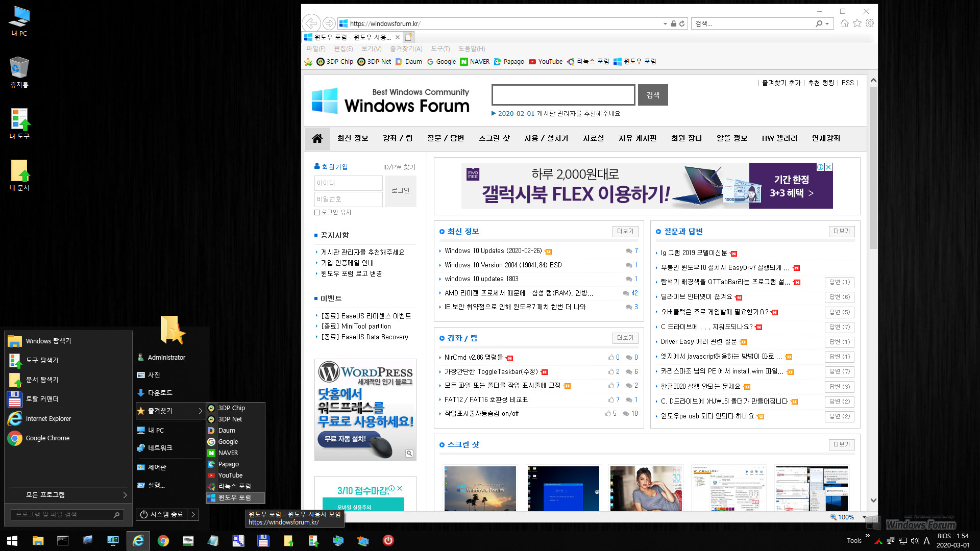Click the Windows Start button on taskbar
The image size is (980, 551).
12,541
